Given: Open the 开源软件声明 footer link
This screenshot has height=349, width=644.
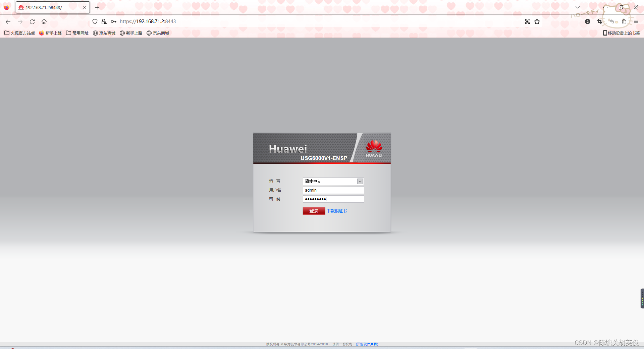Looking at the screenshot, I should point(367,344).
